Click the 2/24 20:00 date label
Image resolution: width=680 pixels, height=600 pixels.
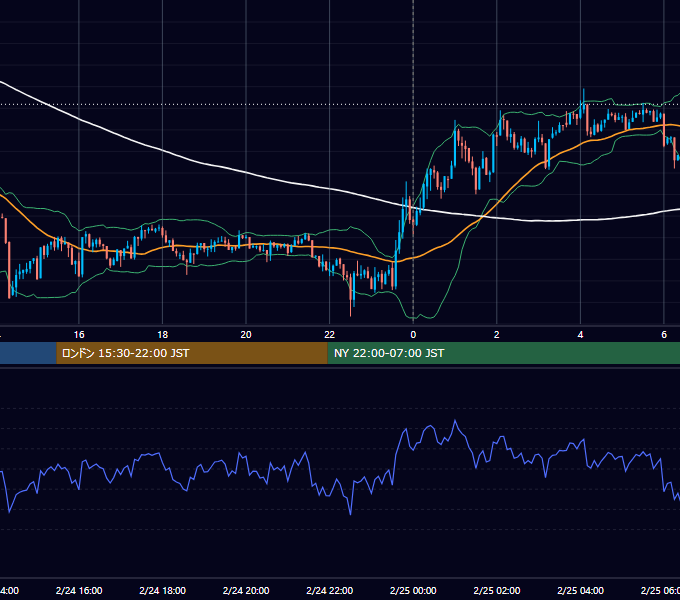(246, 590)
